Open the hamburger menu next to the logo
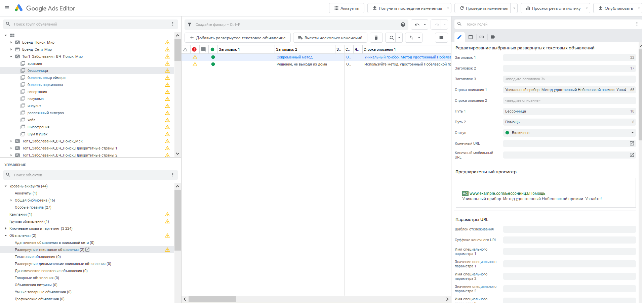 7,8
